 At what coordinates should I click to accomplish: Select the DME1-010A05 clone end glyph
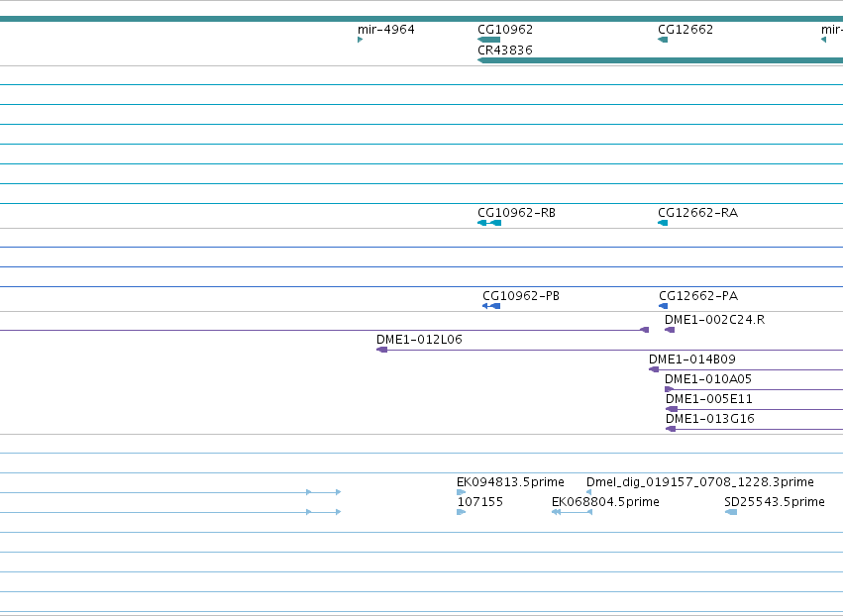click(x=670, y=389)
